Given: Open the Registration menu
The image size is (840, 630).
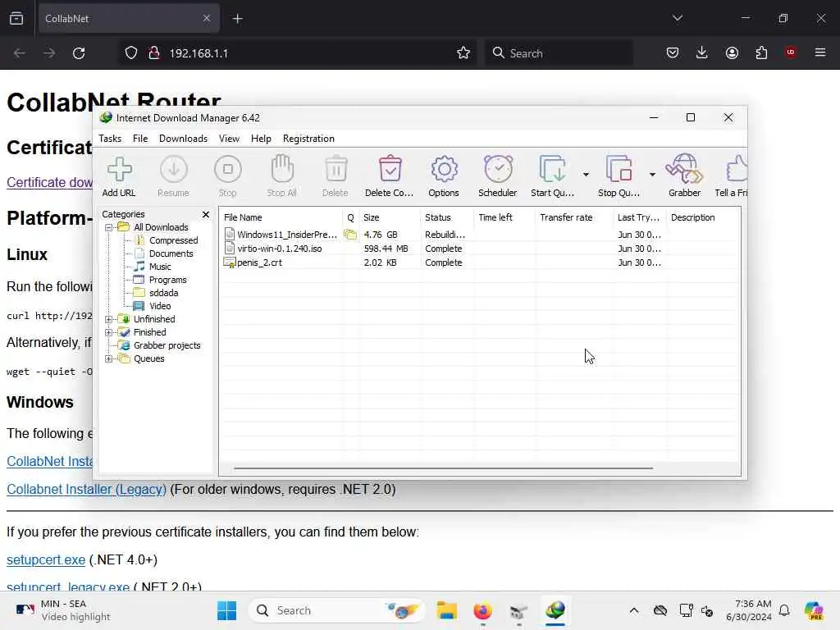Looking at the screenshot, I should [308, 139].
